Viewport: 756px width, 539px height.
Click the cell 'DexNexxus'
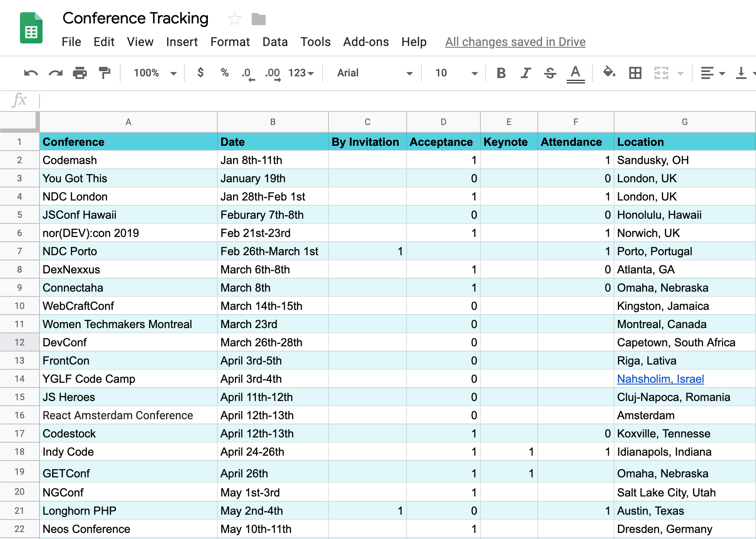(x=128, y=269)
